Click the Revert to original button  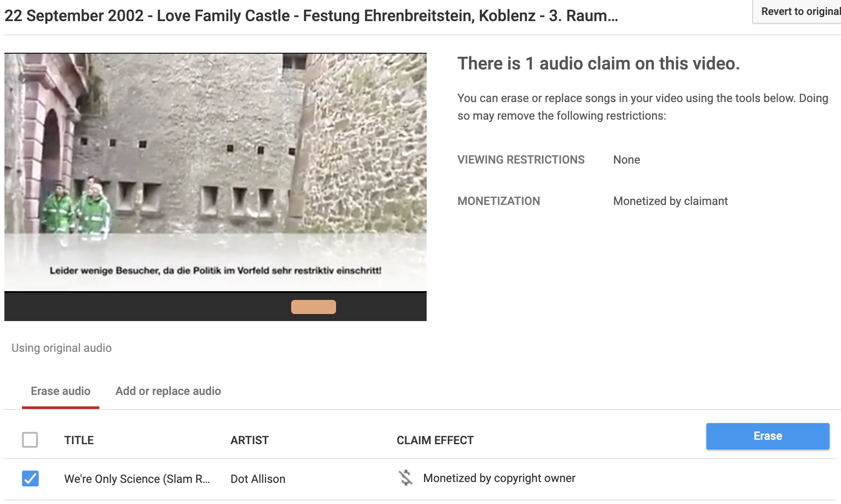(799, 11)
